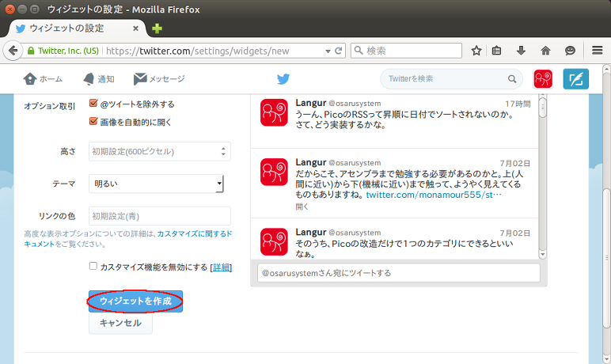Viewport: 611px width, 364px height.
Task: Open the Firefox hamburger menu
Action: click(598, 51)
